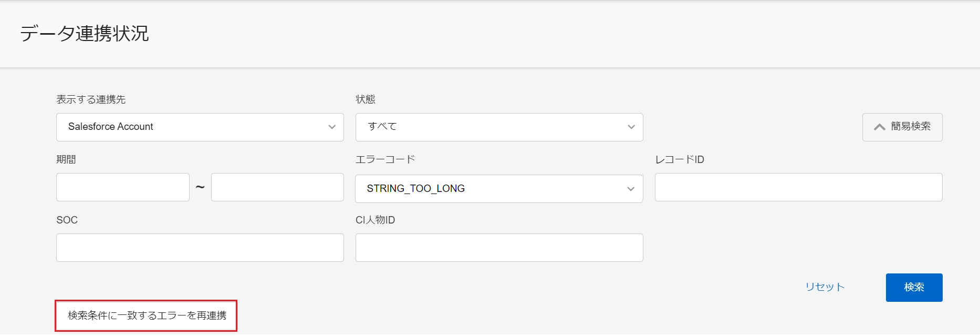The height and width of the screenshot is (336, 980).
Task: Open the エラーコード dropdown showing STRING_TOO_LONG
Action: point(499,189)
